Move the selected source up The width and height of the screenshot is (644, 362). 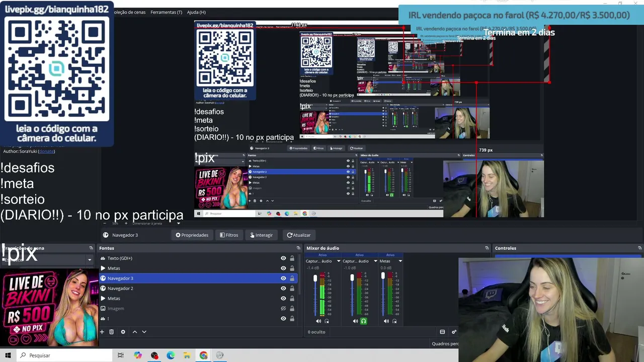135,332
